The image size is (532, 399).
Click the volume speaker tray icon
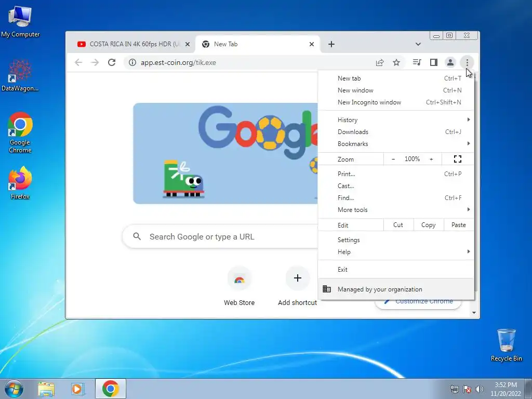pos(480,389)
